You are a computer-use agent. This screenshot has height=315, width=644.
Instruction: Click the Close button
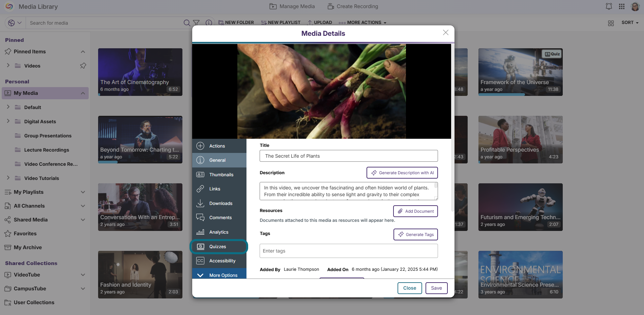410,288
